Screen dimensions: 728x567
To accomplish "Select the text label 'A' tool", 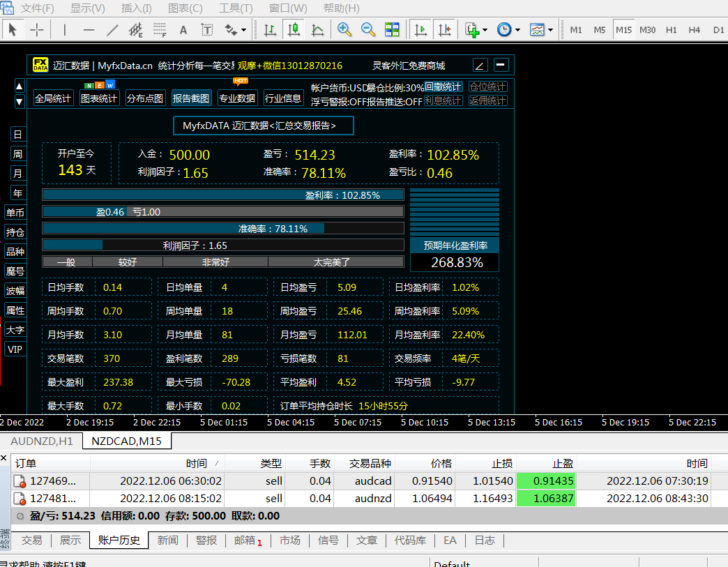I will [x=183, y=30].
